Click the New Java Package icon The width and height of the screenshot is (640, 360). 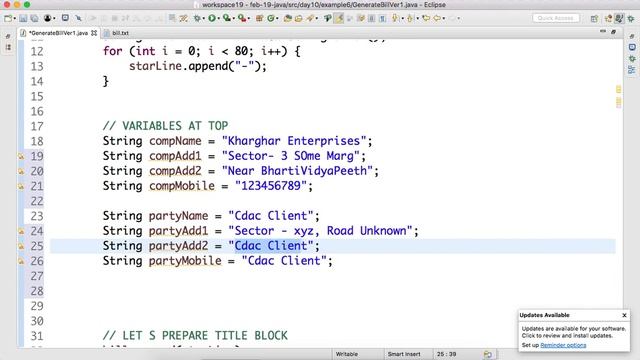tap(259, 18)
